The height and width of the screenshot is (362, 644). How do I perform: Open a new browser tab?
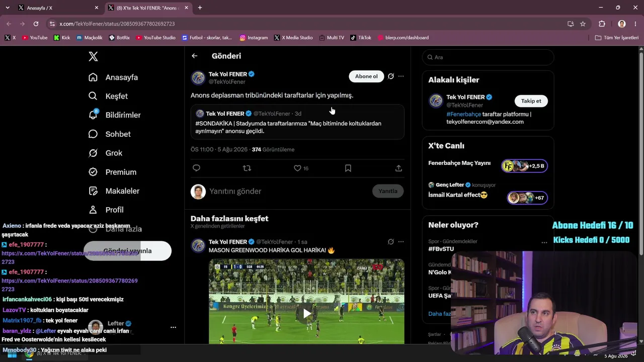point(200,8)
